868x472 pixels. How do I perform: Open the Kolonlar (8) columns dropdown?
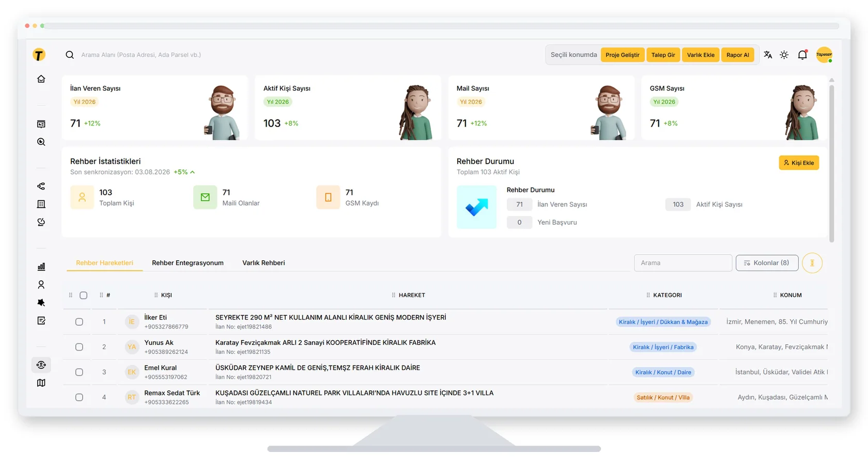pyautogui.click(x=767, y=263)
